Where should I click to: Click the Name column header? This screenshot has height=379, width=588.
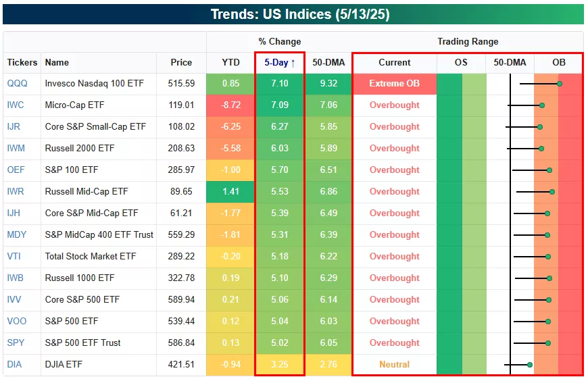click(57, 62)
